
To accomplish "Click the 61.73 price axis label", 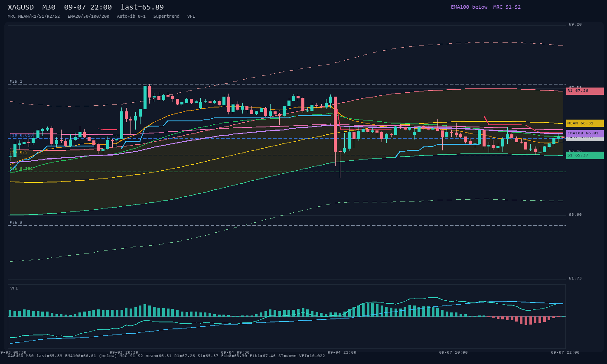I will coord(575,278).
